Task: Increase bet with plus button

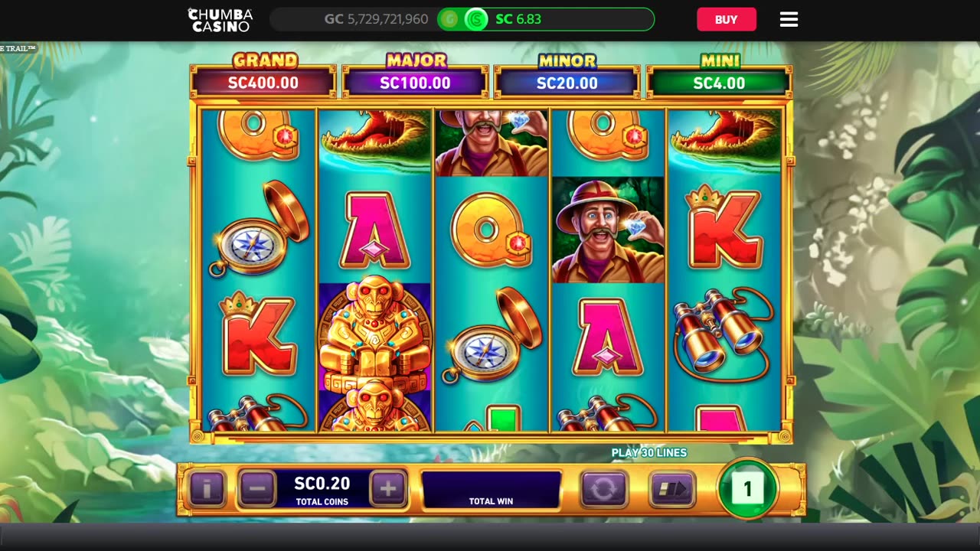Action: (x=388, y=488)
